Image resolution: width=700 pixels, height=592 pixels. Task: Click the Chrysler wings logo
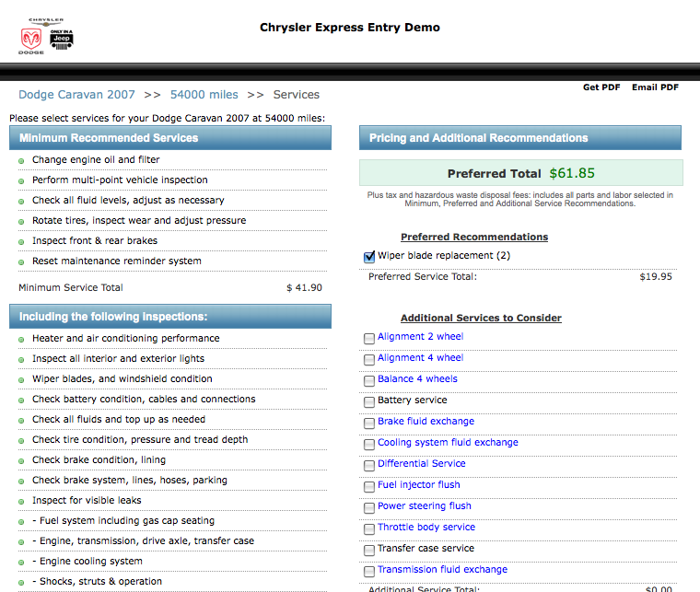tap(46, 21)
